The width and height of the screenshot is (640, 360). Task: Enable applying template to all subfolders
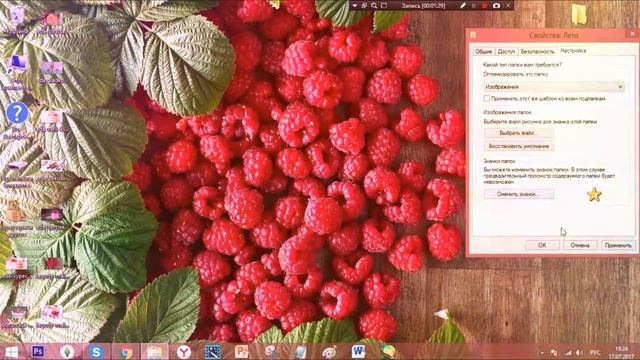[x=487, y=98]
